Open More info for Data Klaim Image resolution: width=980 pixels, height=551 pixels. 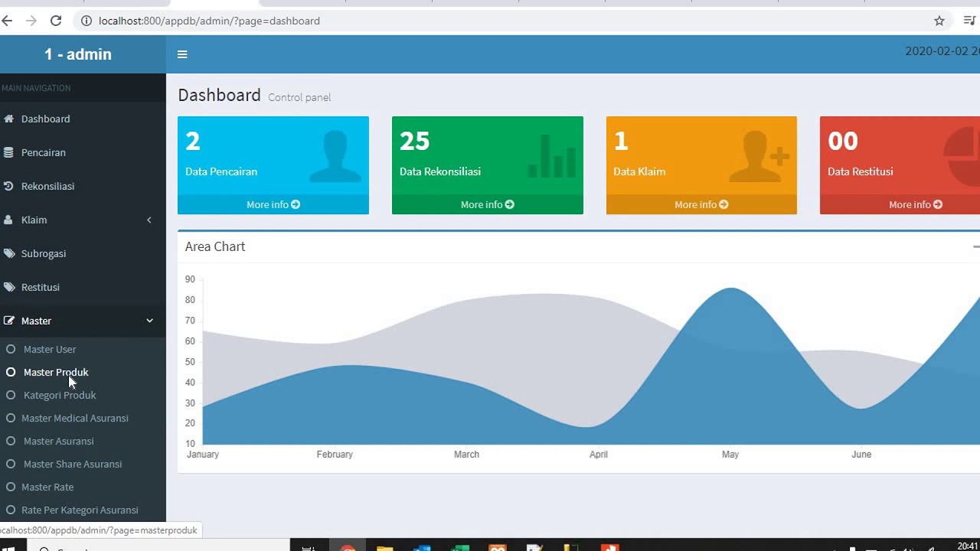click(701, 204)
